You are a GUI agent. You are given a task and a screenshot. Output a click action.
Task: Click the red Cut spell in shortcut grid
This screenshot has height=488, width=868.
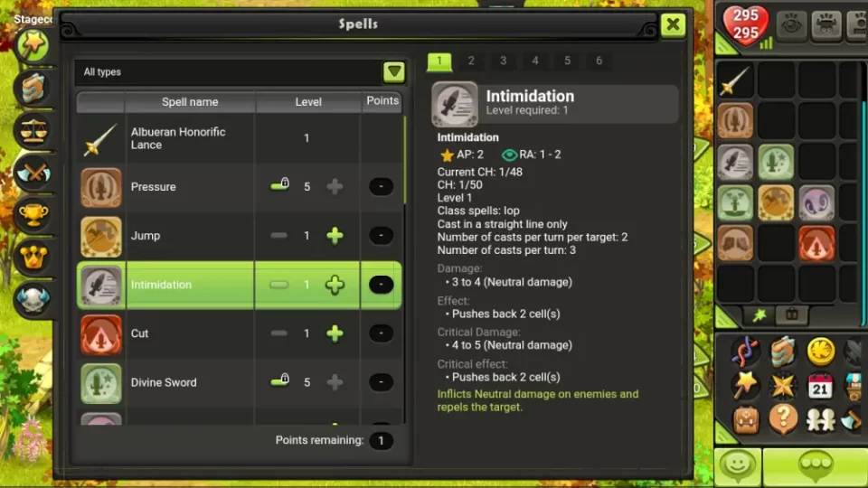[816, 243]
